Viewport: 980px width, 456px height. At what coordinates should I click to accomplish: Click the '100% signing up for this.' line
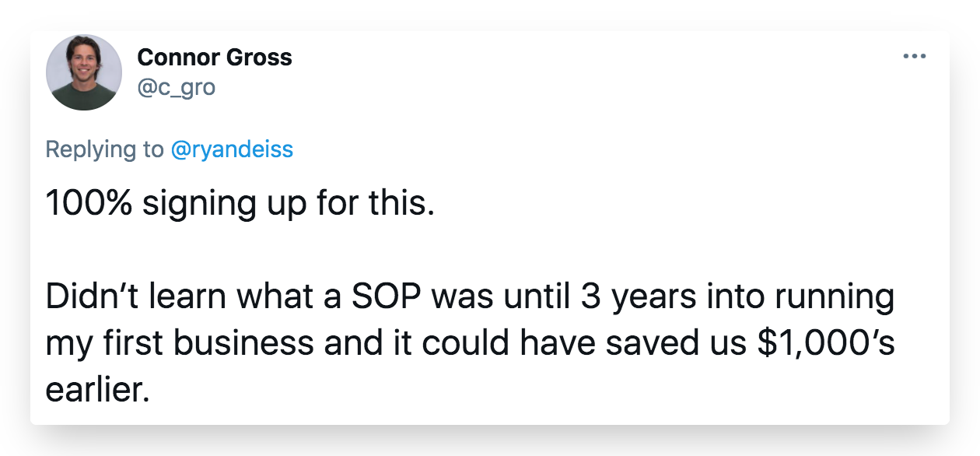point(240,204)
